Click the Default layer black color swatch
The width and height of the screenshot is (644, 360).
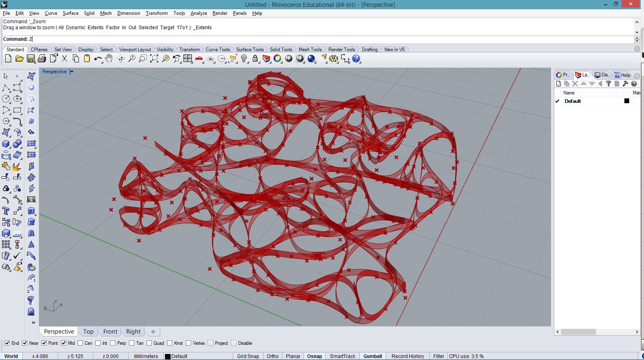[x=627, y=101]
